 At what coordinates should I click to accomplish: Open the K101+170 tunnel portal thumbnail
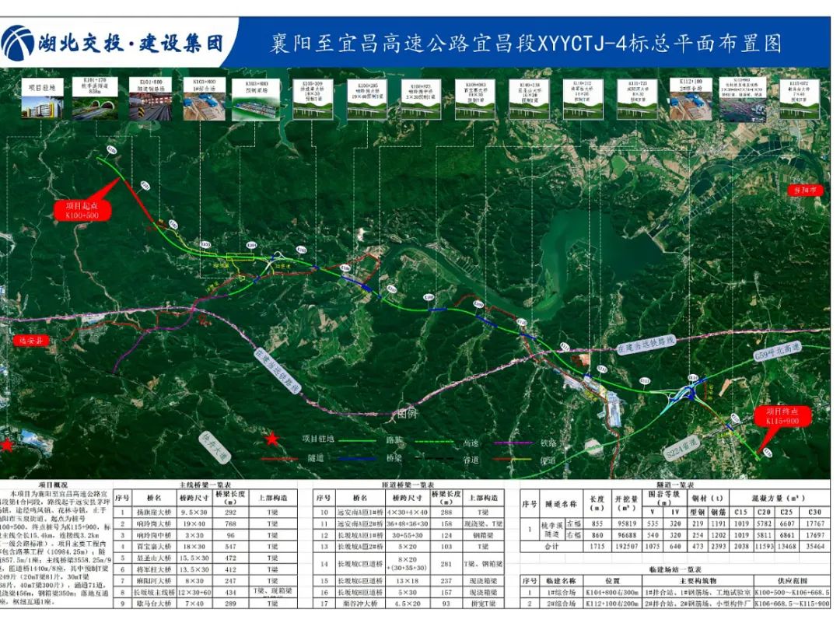click(x=95, y=98)
